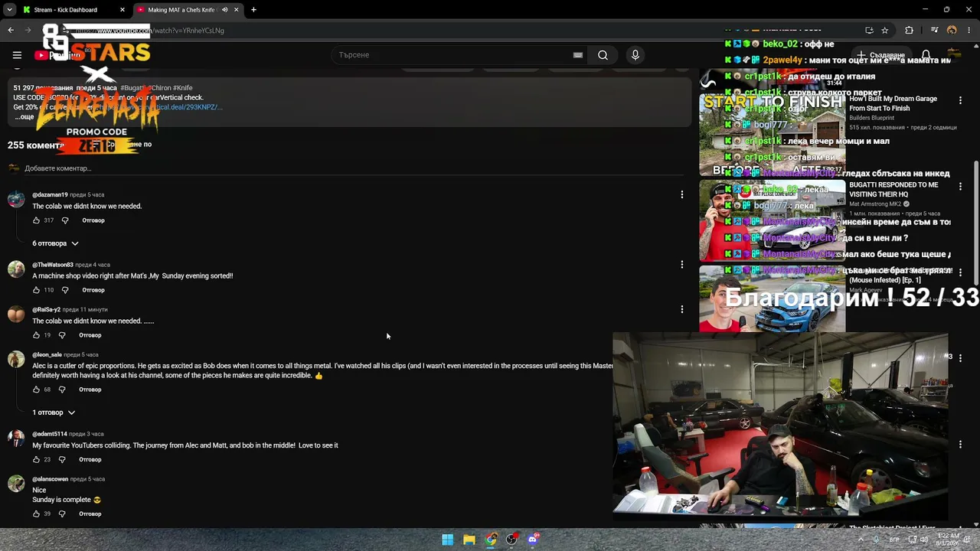This screenshot has height=551, width=980.
Task: Open File Explorer from the taskbar
Action: click(469, 540)
